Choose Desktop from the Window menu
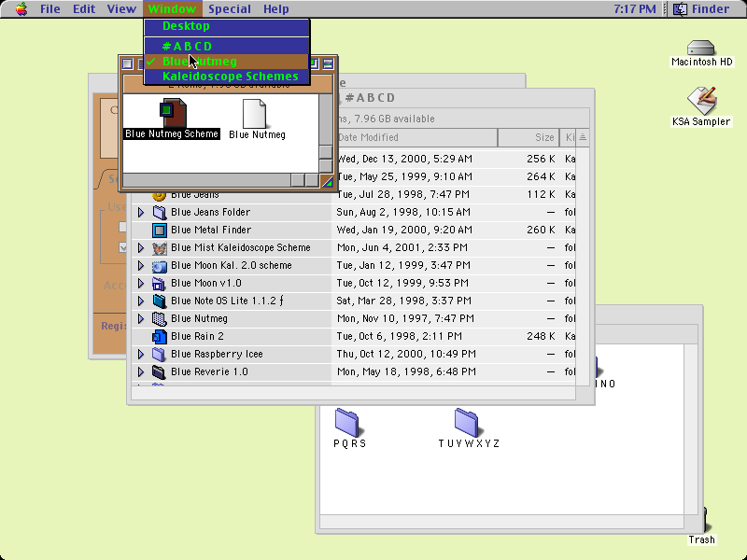The height and width of the screenshot is (560, 747). click(x=227, y=26)
